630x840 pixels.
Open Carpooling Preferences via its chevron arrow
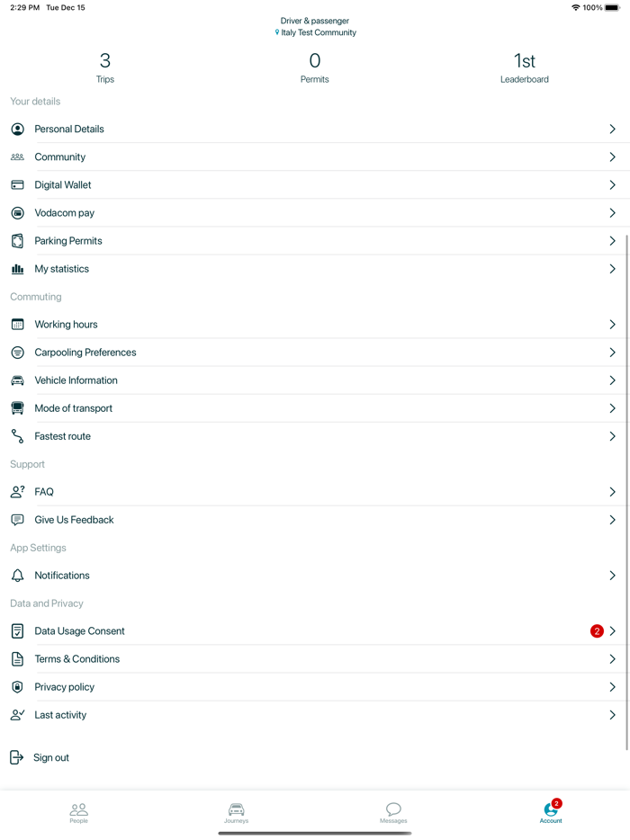(x=612, y=353)
